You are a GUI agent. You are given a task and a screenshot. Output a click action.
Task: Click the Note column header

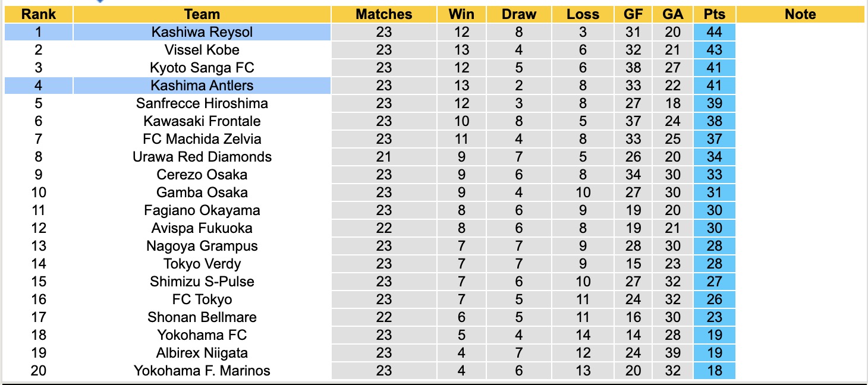pos(800,14)
